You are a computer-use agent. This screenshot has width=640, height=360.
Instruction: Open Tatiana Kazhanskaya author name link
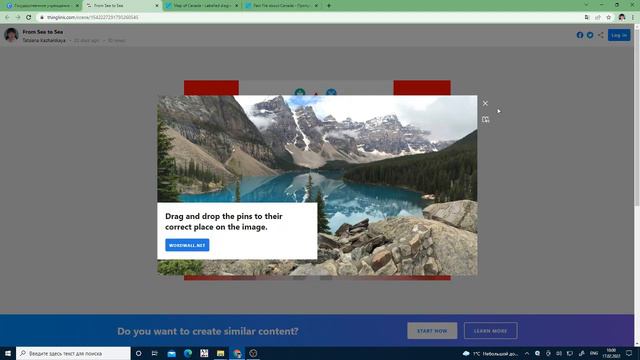pos(44,40)
